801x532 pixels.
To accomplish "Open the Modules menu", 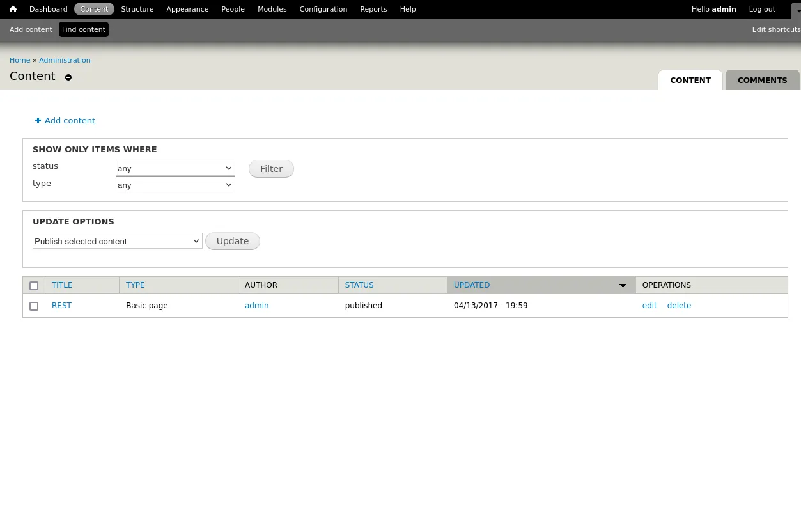I will click(272, 9).
